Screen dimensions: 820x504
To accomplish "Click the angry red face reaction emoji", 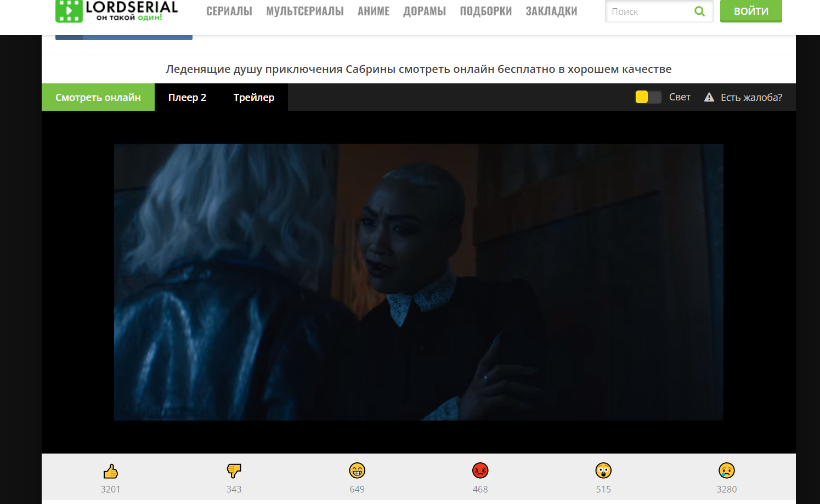I will point(480,471).
